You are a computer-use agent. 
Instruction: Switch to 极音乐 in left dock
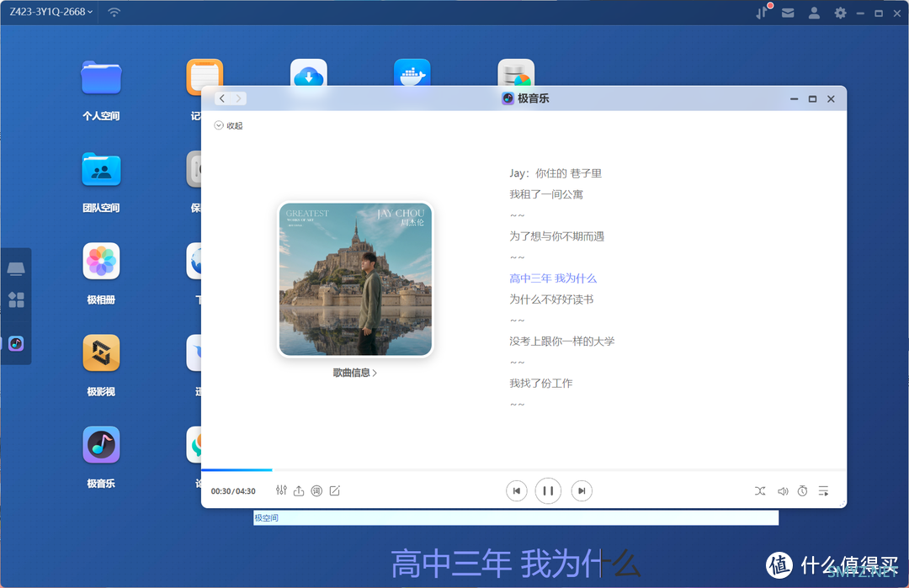16,343
